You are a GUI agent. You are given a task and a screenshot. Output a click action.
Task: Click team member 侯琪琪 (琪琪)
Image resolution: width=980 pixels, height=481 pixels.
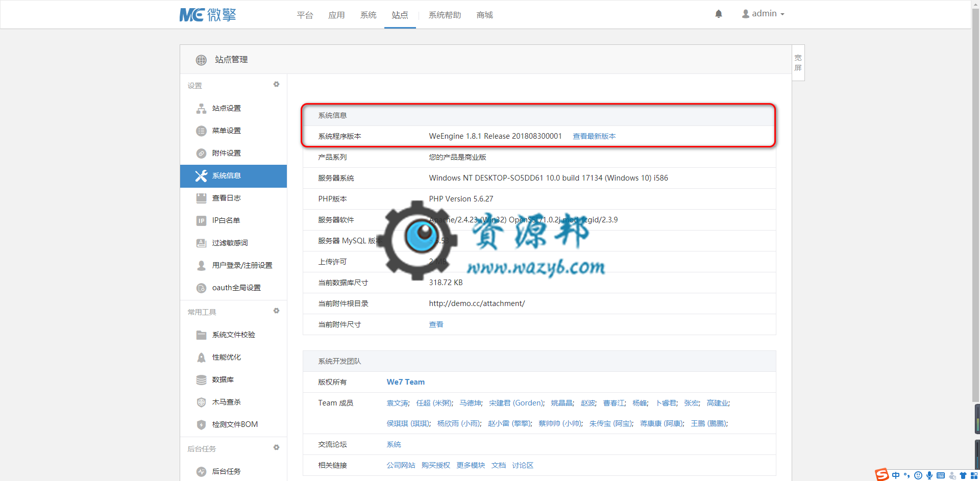tap(408, 423)
